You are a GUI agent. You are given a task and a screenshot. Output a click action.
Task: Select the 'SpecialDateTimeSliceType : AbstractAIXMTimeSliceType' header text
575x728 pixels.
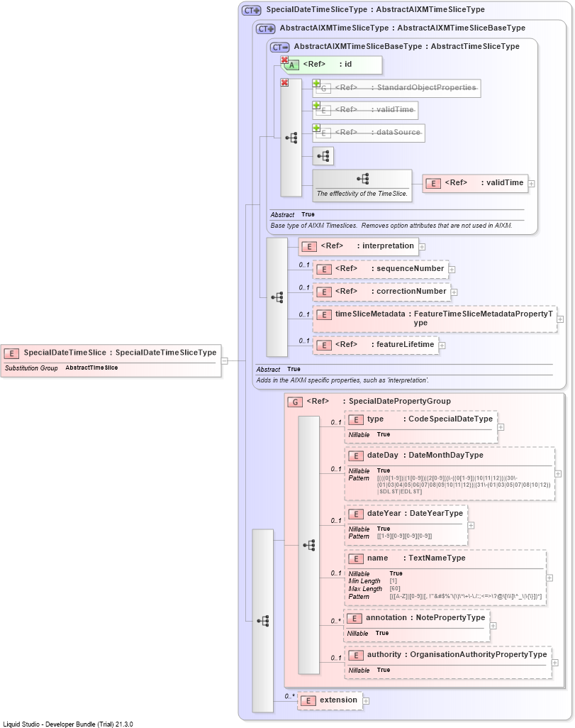(376, 10)
